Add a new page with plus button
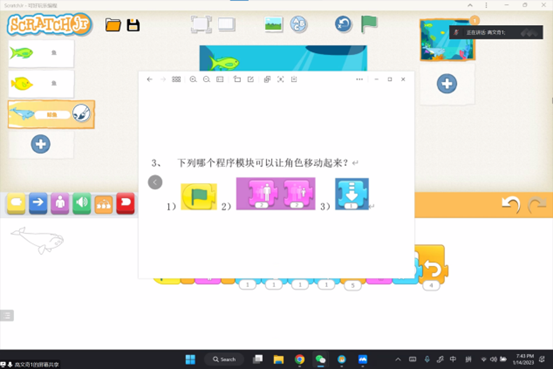553x369 pixels. pos(447,84)
